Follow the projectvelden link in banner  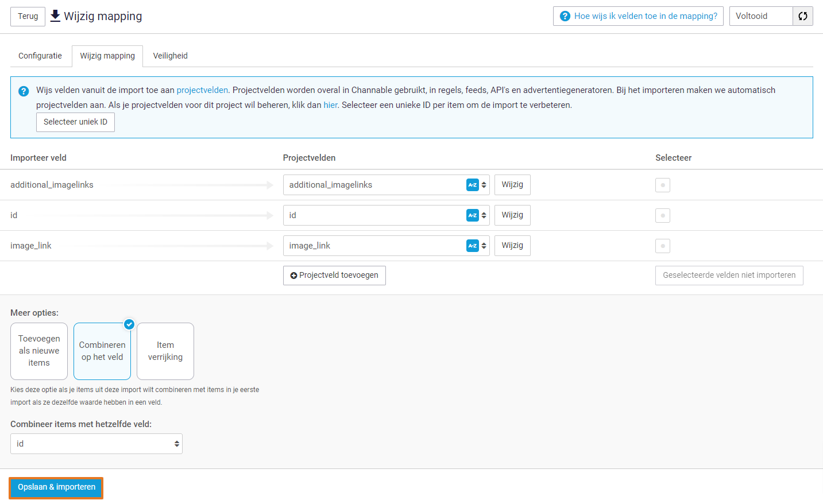click(x=202, y=90)
